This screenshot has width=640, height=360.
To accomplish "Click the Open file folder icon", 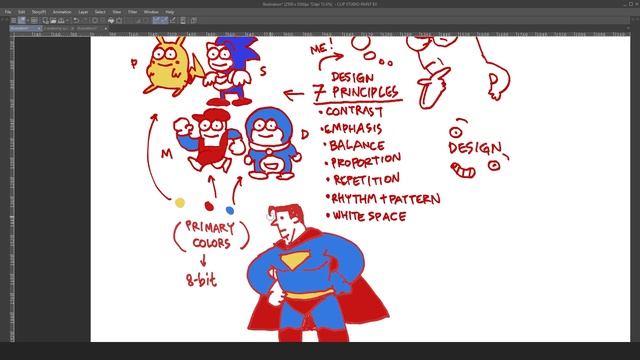I will (x=53, y=20).
